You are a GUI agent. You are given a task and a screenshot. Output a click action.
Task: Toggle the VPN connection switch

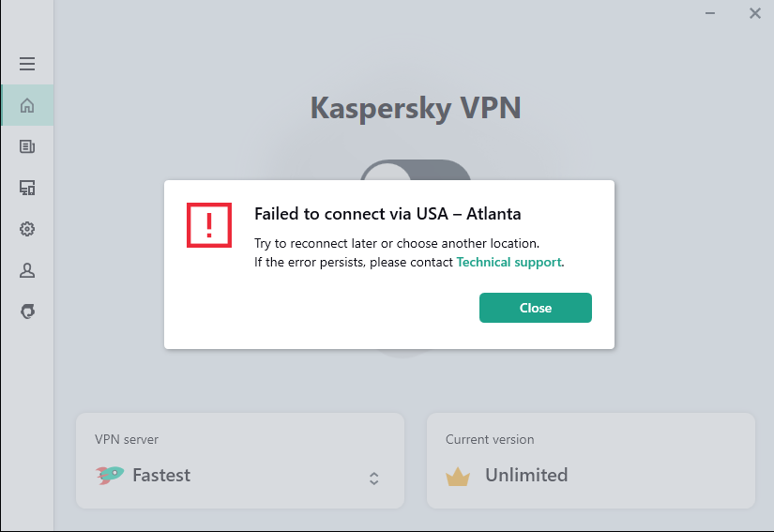point(415,171)
